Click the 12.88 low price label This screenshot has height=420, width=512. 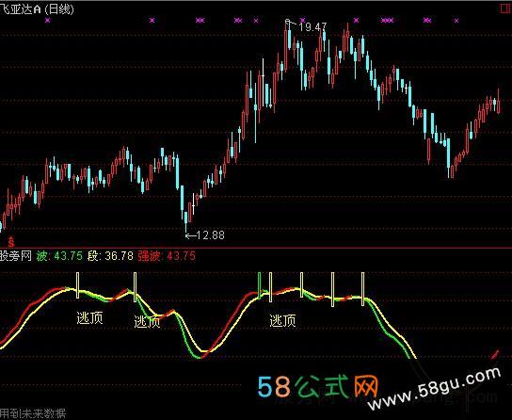tap(211, 234)
